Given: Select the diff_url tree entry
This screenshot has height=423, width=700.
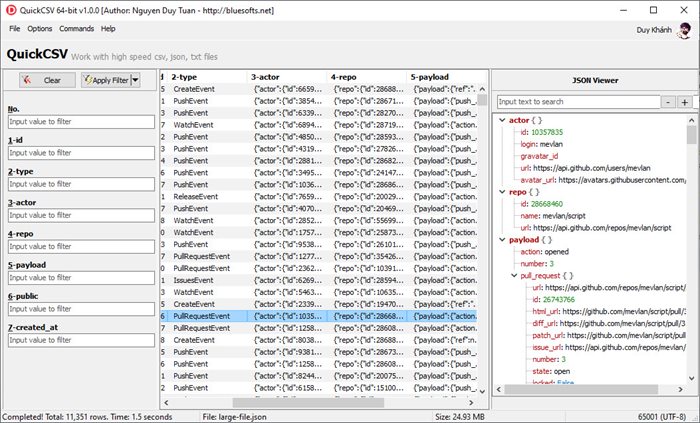Looking at the screenshot, I should coord(608,323).
